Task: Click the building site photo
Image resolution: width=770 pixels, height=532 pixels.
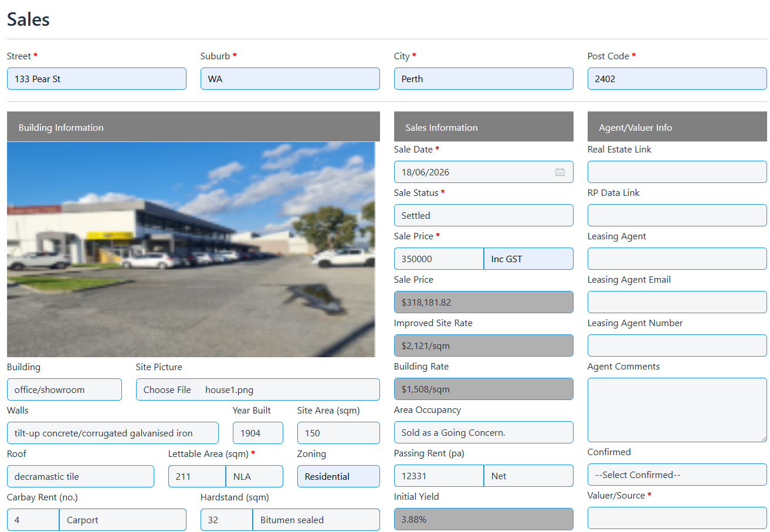Action: (x=191, y=249)
